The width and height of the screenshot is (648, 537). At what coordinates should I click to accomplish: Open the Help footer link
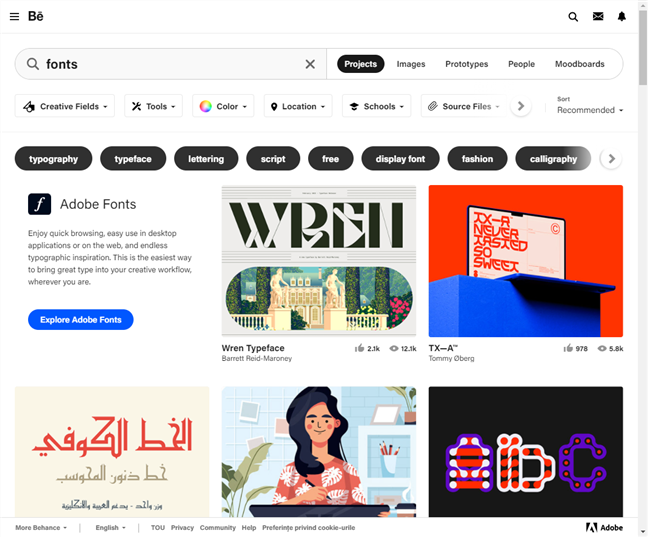pos(249,527)
